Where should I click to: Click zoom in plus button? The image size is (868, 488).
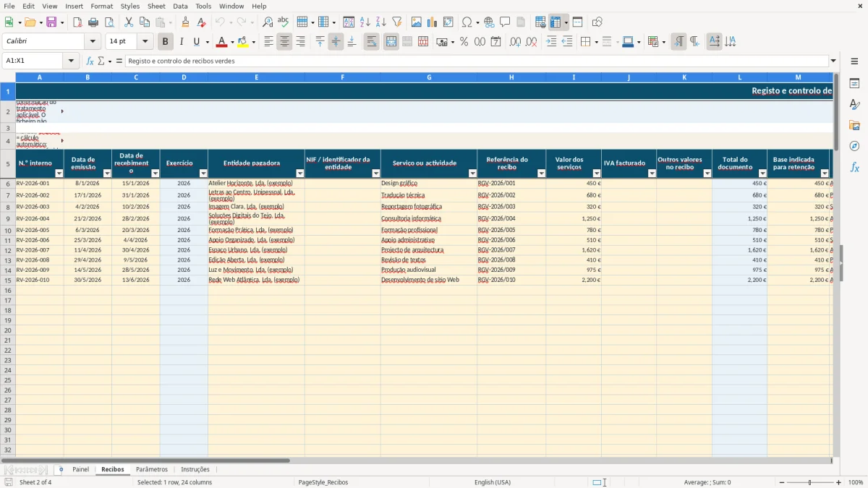coord(839,482)
